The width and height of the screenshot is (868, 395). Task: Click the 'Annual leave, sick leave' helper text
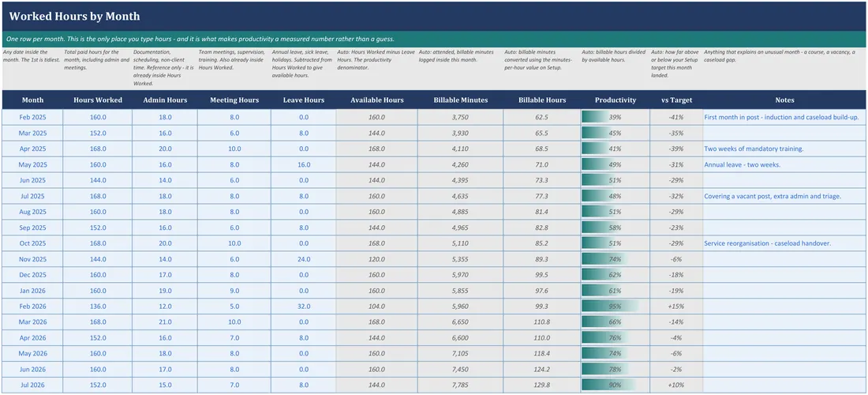click(302, 64)
